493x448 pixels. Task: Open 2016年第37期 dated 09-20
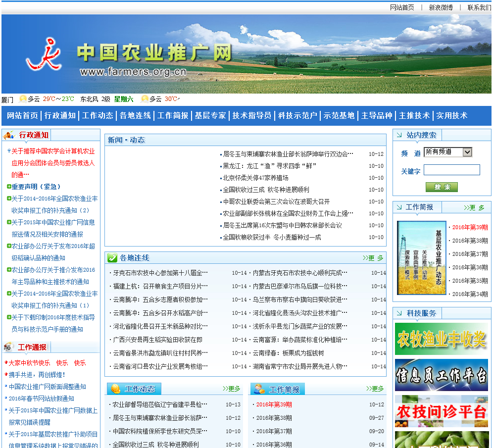click(274, 431)
